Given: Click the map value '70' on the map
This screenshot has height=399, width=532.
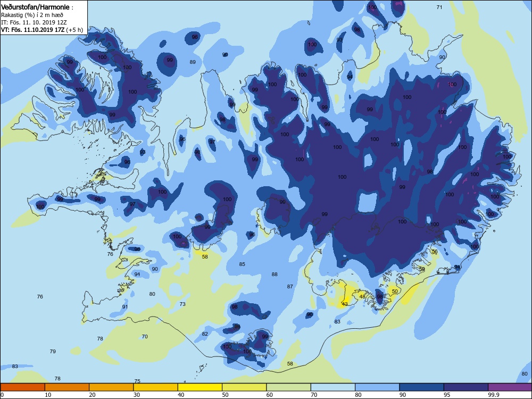Looking at the screenshot, I should pyautogui.click(x=145, y=337).
